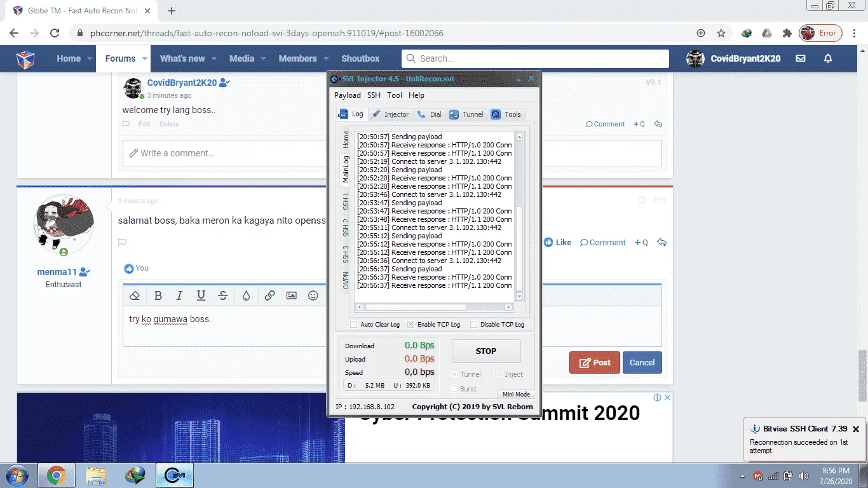Expand the Forums dropdown arrow in the navbar

click(145, 58)
